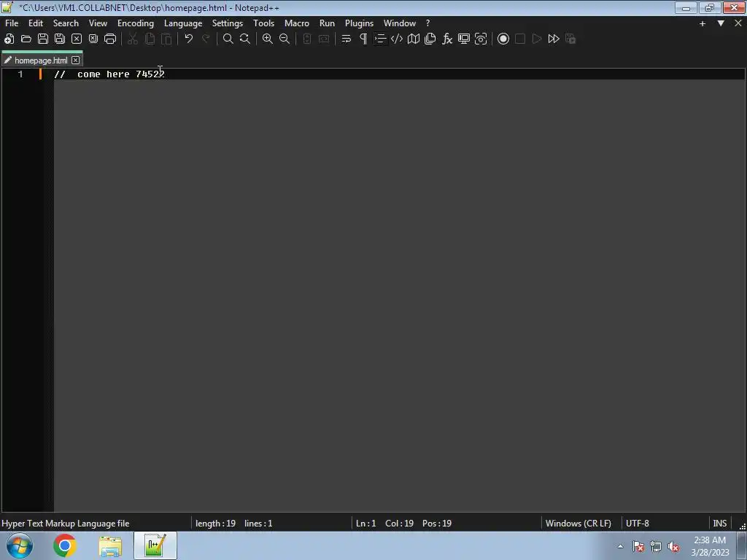The width and height of the screenshot is (747, 560).
Task: Click the define your language code icon
Action: 397,39
